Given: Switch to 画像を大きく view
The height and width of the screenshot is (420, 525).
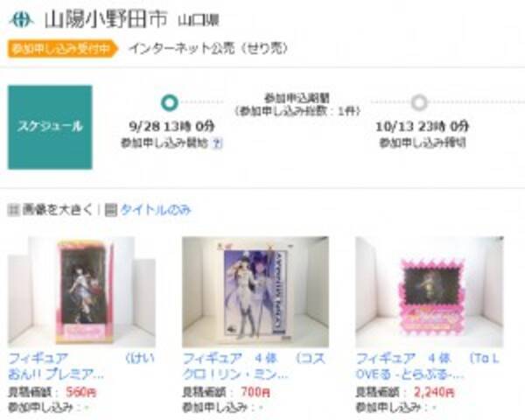Looking at the screenshot, I should pos(57,210).
